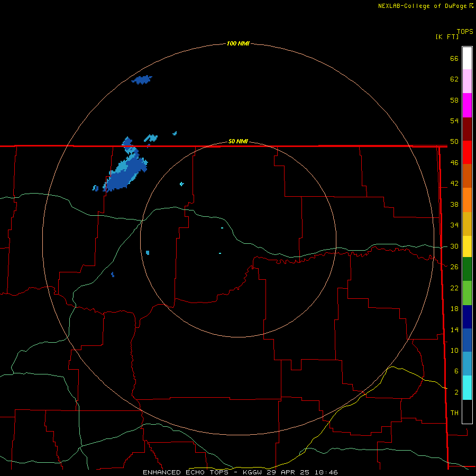Image resolution: width=476 pixels, height=476 pixels.
Task: Pick the magenta legend color block
Action: tap(467, 105)
